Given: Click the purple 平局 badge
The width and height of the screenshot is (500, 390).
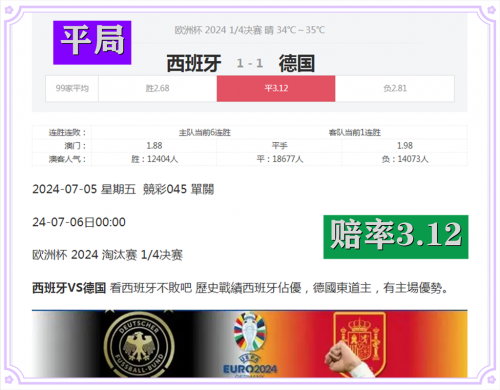Looking at the screenshot, I should point(92,43).
